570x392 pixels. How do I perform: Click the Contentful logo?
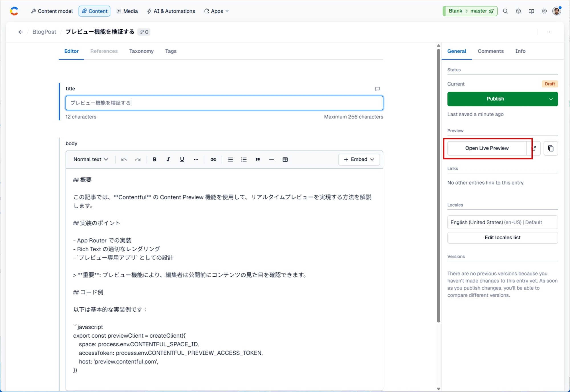[14, 11]
